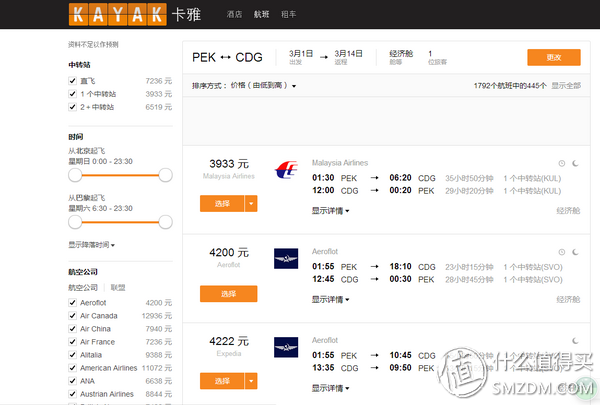Click the round-trip arrow between PEK and CDG
The width and height of the screenshot is (600, 405).
click(225, 57)
